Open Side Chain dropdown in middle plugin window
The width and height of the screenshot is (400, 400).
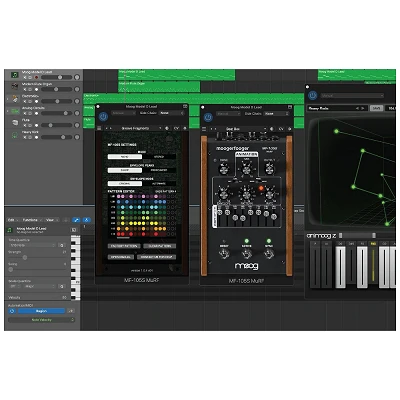click(x=277, y=114)
